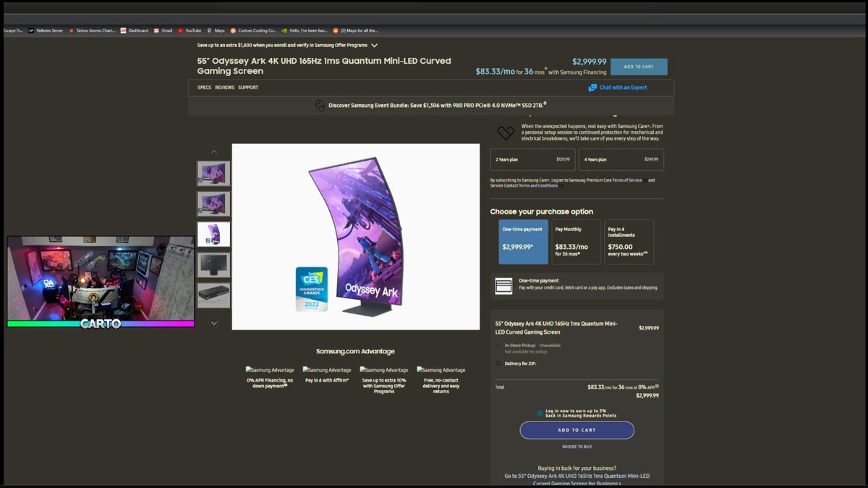Click the top ADD TO CART button
Screen dimensions: 868x488
pyautogui.click(x=639, y=67)
